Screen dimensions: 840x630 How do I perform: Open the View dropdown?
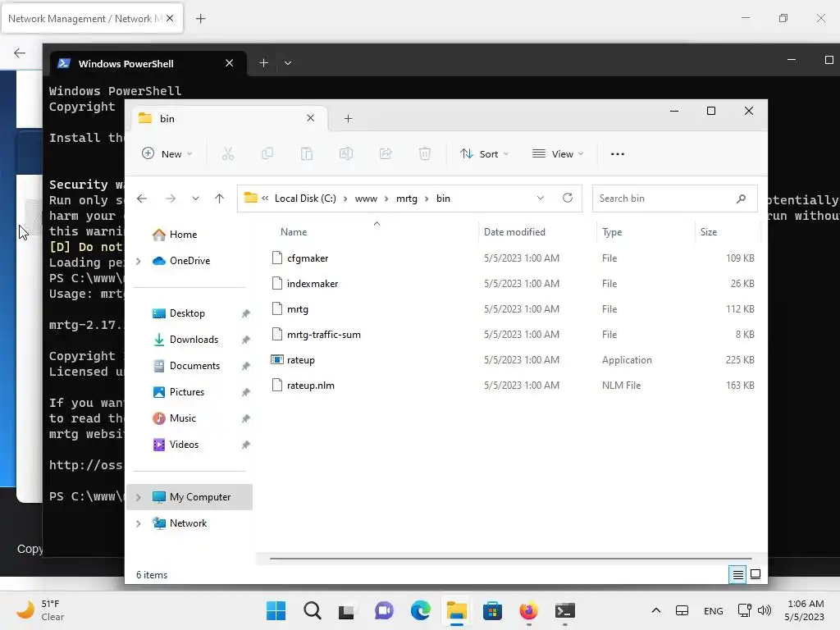tap(558, 153)
